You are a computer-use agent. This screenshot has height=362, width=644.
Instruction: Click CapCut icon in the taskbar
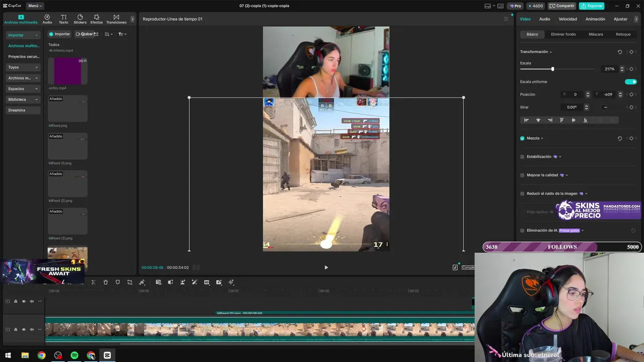(x=107, y=355)
